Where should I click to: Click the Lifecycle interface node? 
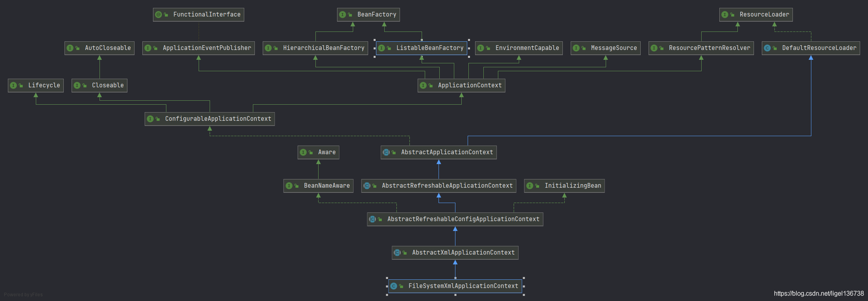point(36,85)
